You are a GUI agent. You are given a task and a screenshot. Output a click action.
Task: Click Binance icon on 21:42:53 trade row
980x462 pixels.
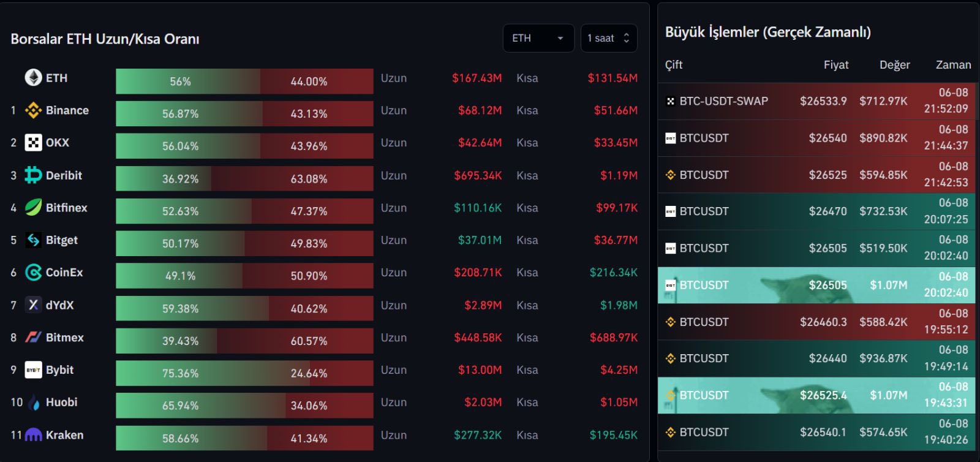671,175
